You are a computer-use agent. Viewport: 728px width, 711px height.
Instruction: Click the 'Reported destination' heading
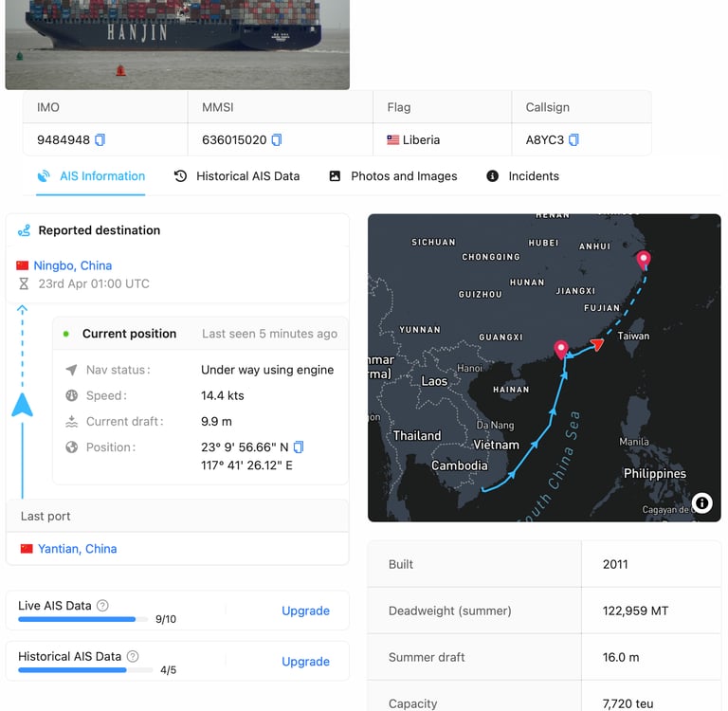coord(100,230)
